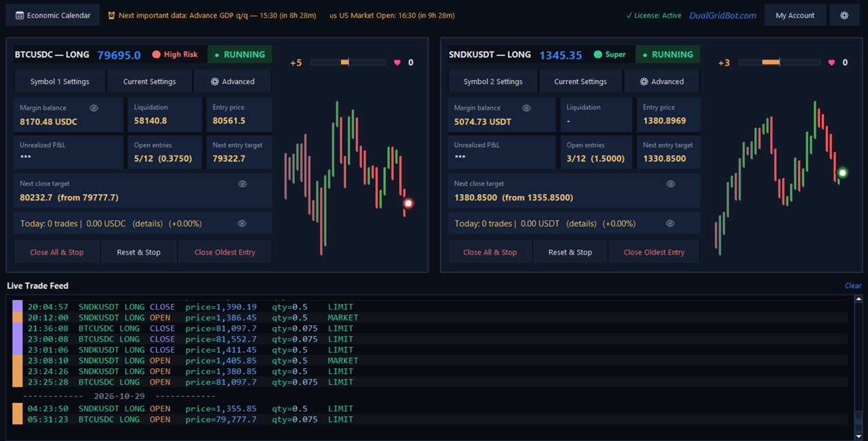The image size is (868, 441).
Task: Click the SNDKUSDT price 1345.35
Action: pyautogui.click(x=561, y=55)
